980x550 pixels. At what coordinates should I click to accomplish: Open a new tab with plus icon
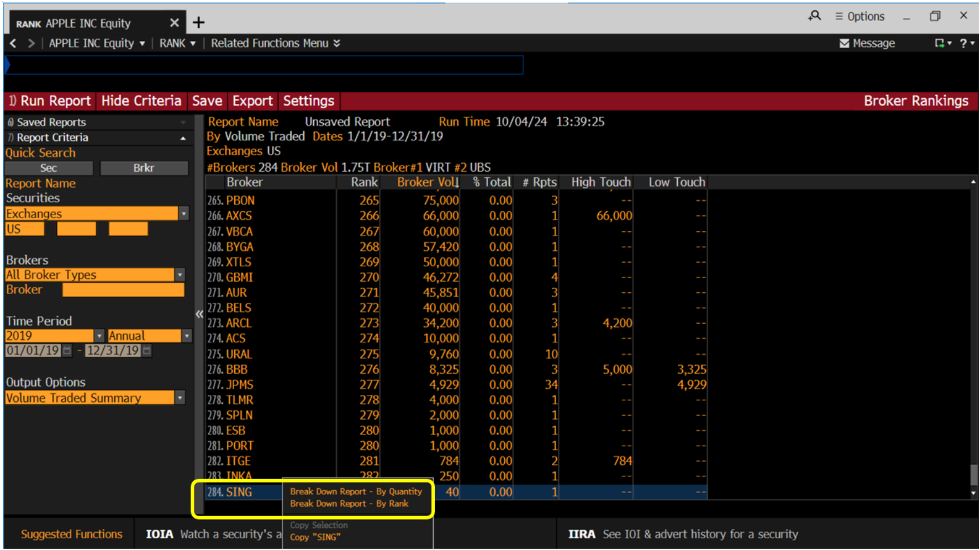coord(198,23)
